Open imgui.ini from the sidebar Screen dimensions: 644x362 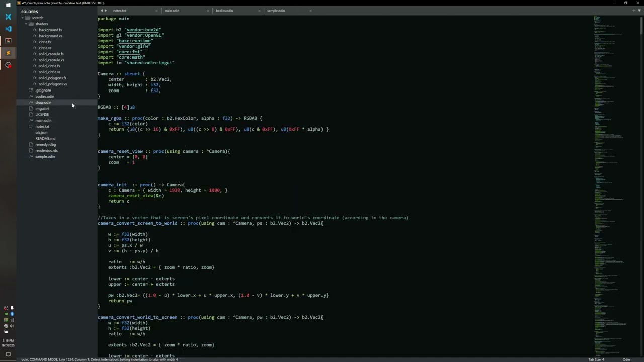(42, 108)
